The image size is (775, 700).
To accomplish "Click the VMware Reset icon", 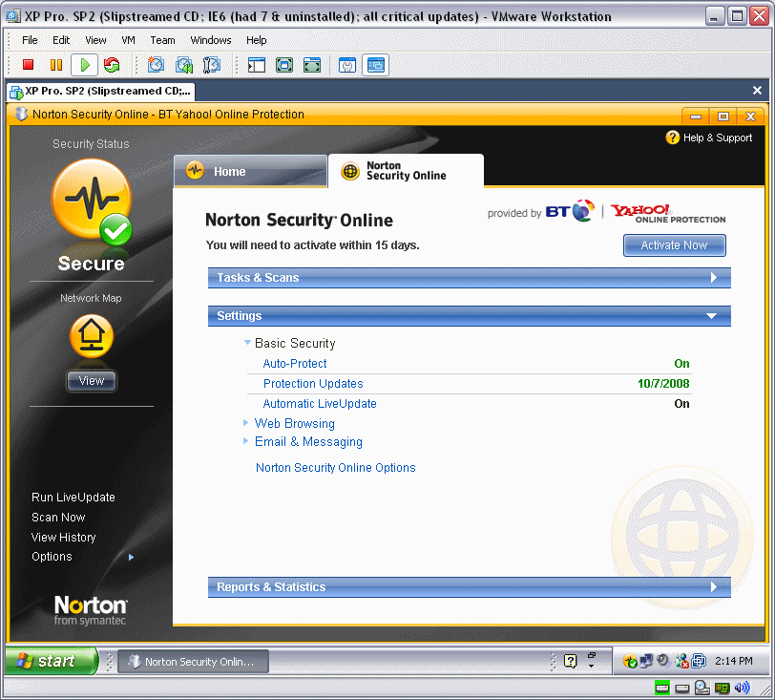I will pyautogui.click(x=113, y=65).
